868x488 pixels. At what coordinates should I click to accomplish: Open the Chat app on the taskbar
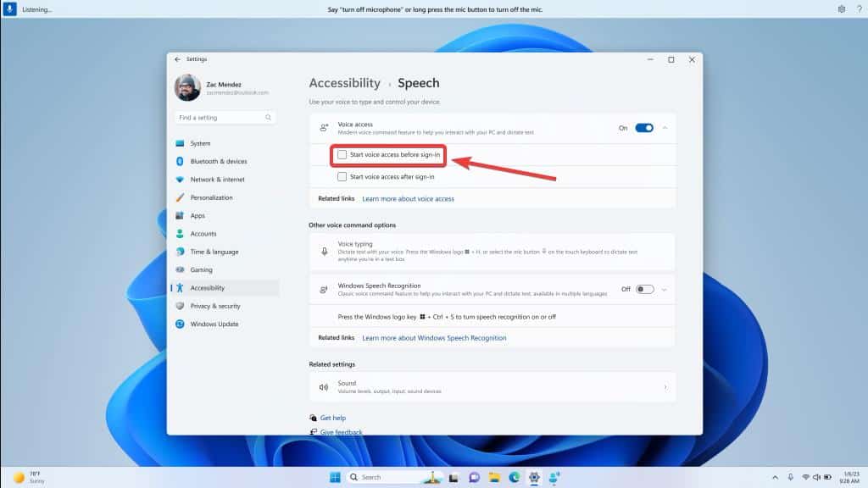pos(474,478)
